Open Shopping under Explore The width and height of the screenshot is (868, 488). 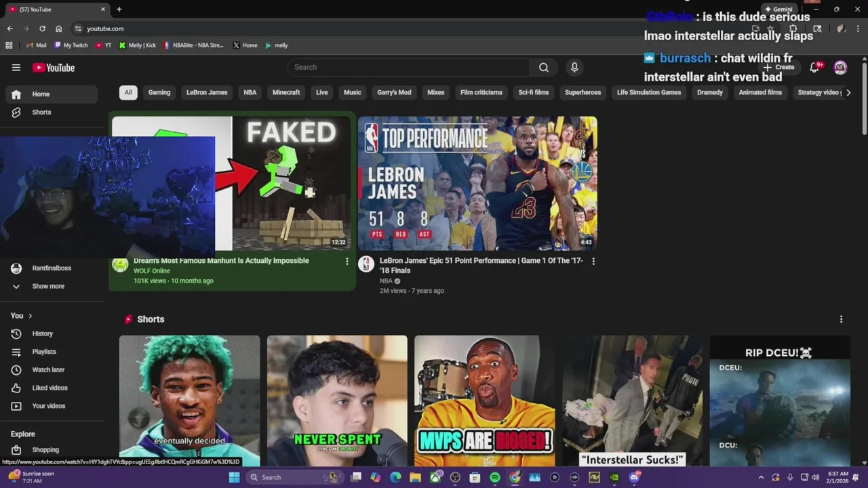[x=52, y=450]
